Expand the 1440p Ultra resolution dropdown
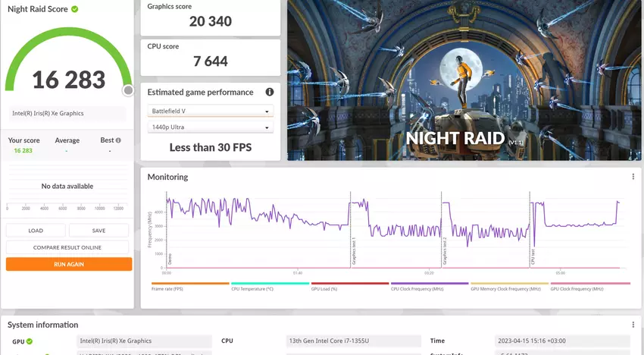644x355 pixels. pyautogui.click(x=210, y=127)
